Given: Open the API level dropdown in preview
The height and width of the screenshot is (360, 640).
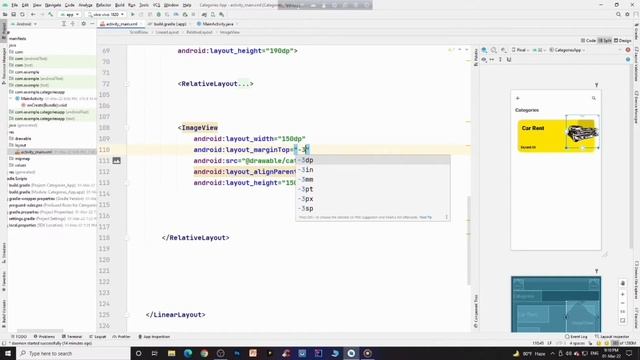Looking at the screenshot, I should tap(539, 50).
